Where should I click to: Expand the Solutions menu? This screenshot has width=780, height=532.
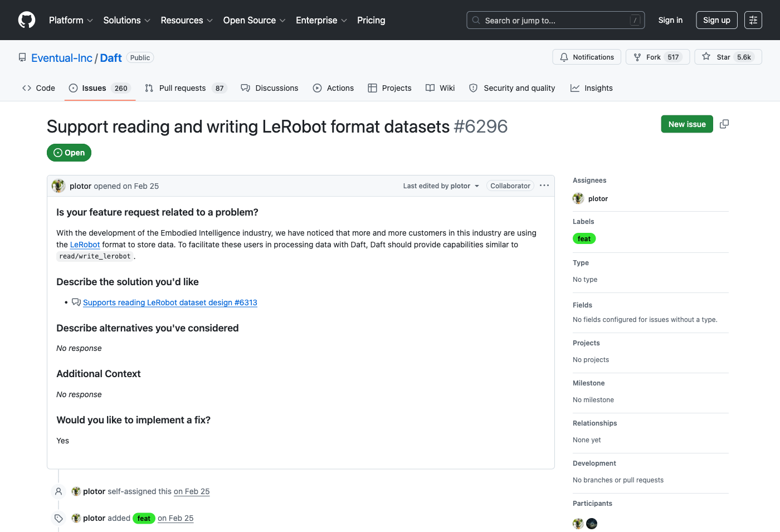point(127,20)
